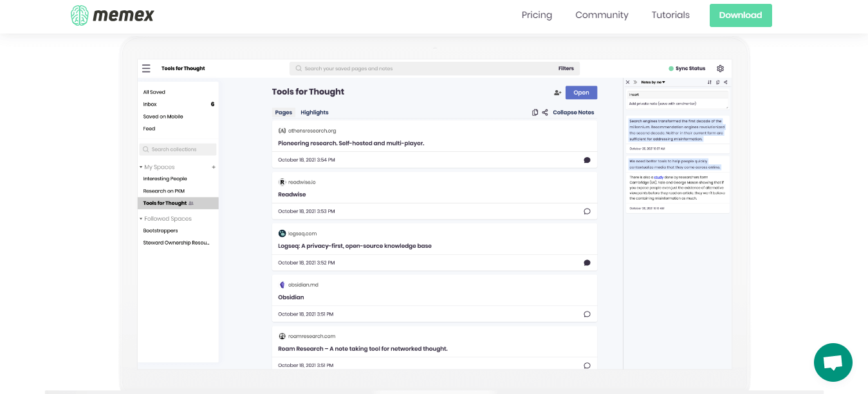
Task: Click the share icon in the notes panel
Action: pyautogui.click(x=725, y=82)
